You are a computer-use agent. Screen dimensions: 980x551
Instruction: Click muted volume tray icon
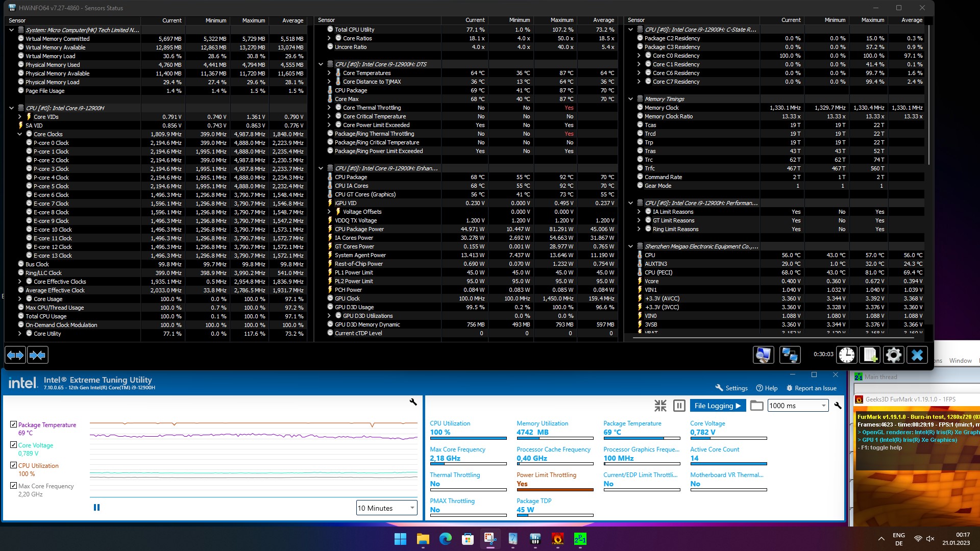click(x=930, y=539)
